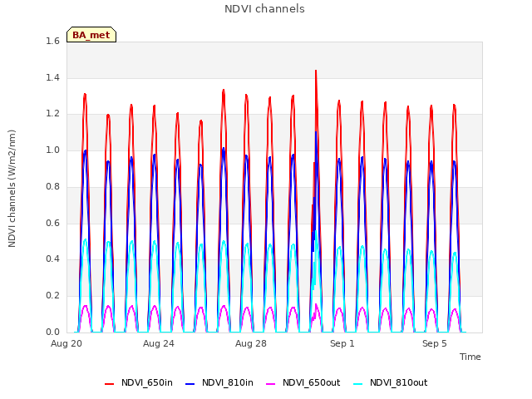The image size is (532, 399).
Task: Toggle the NDVI_650in legend entry
Action: click(139, 382)
